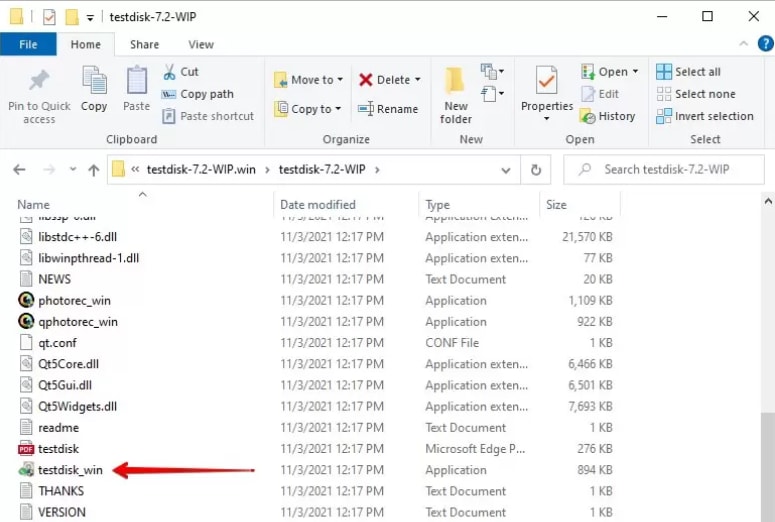
Task: Select libstdc++-6.dll file
Action: pos(78,237)
